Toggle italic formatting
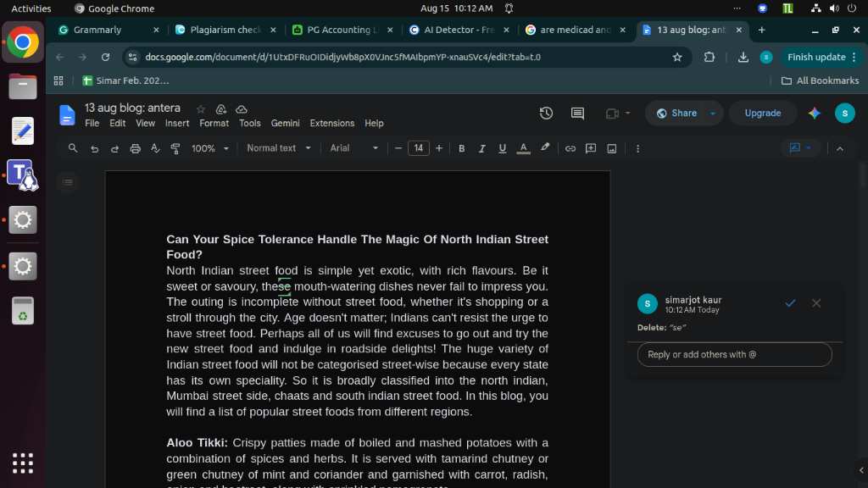 pos(481,148)
